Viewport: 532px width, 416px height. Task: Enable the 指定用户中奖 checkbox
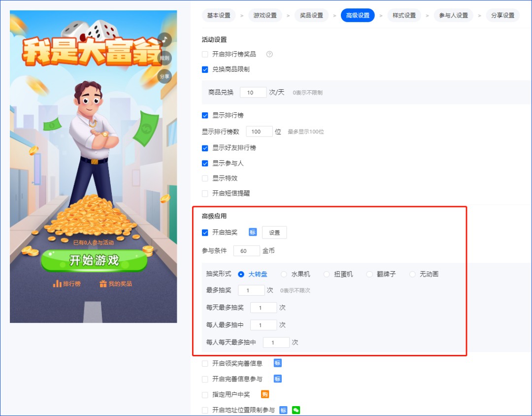pyautogui.click(x=205, y=395)
